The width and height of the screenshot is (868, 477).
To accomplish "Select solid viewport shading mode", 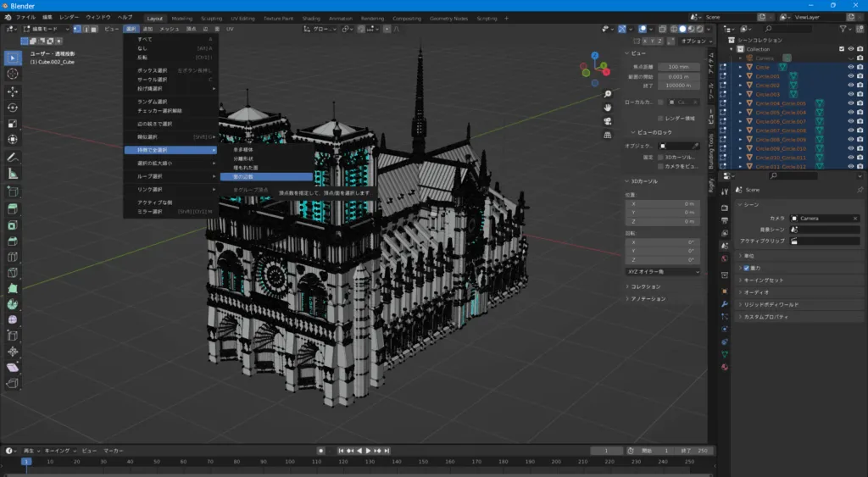I will point(682,29).
